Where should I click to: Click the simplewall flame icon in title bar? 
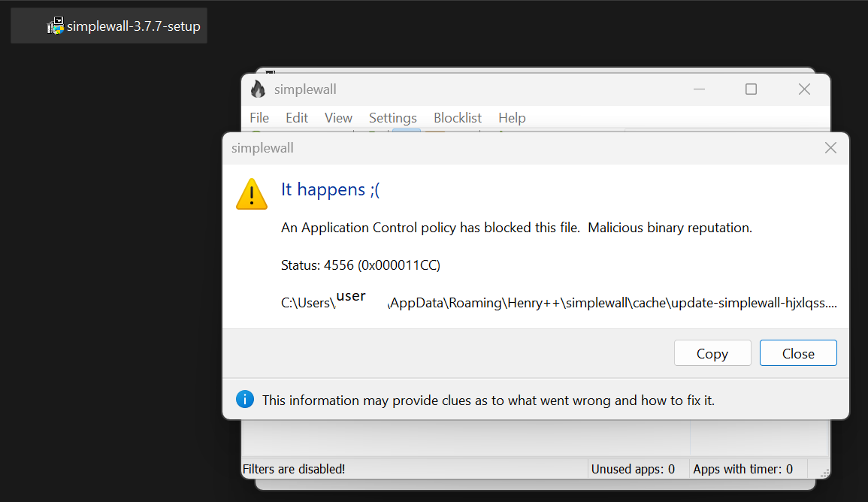point(259,89)
